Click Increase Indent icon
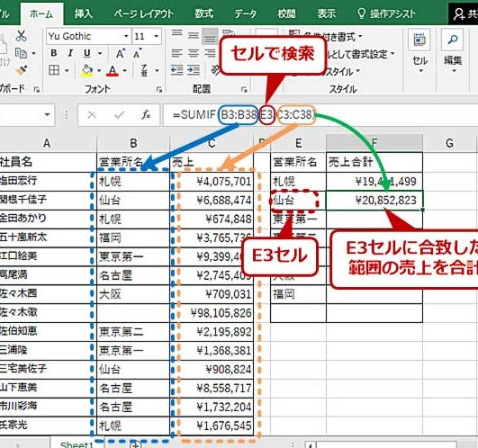 194,70
